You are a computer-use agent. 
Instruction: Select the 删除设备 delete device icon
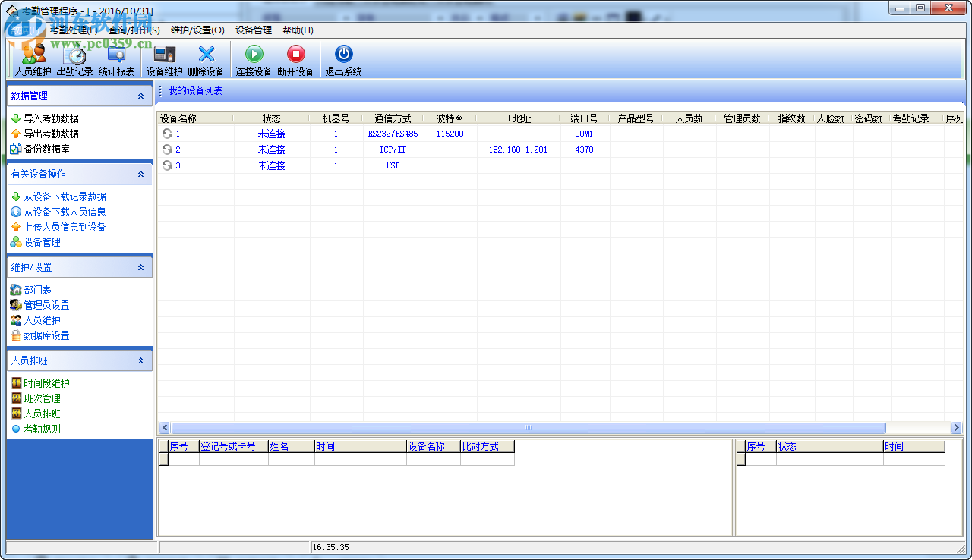(207, 59)
